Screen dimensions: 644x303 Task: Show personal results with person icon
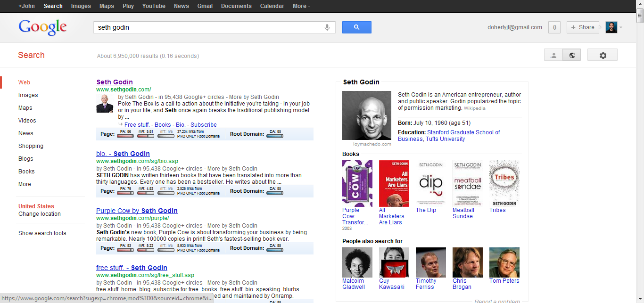[x=553, y=55]
